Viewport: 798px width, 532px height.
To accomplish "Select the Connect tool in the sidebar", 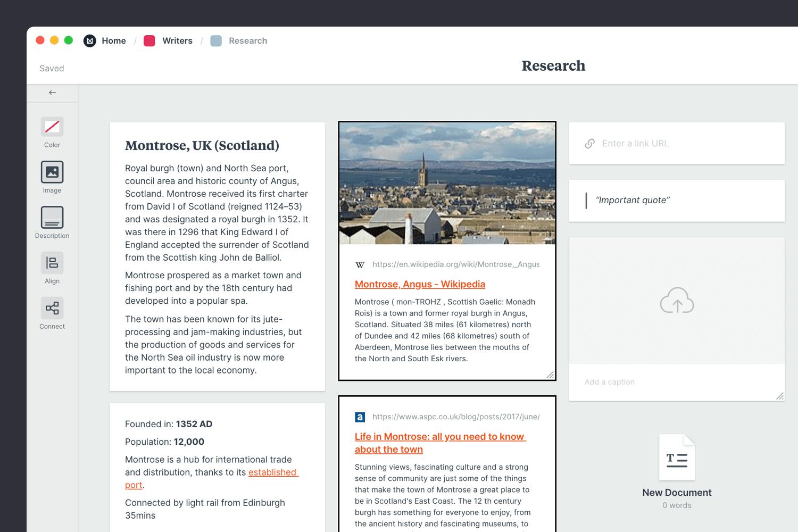I will click(x=52, y=308).
